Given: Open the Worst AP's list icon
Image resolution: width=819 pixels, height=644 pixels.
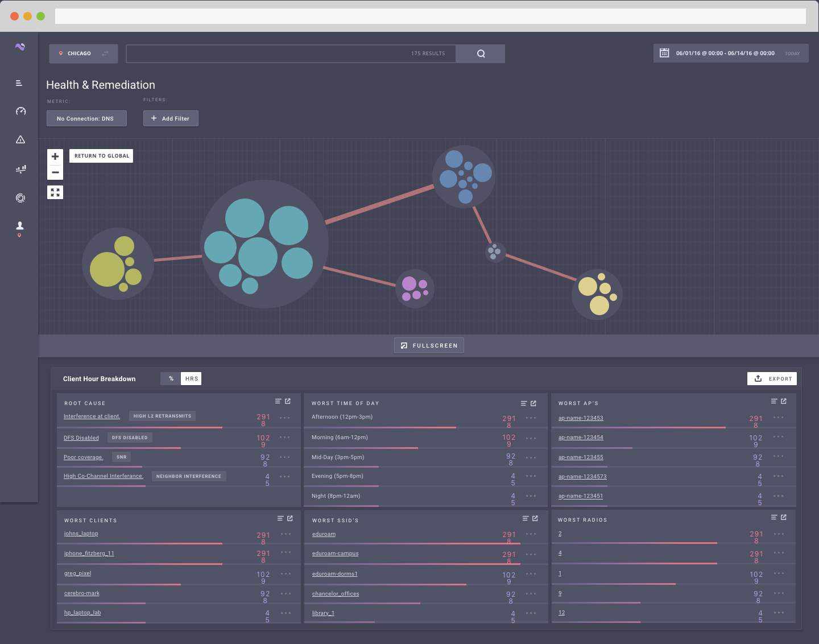Looking at the screenshot, I should point(774,401).
